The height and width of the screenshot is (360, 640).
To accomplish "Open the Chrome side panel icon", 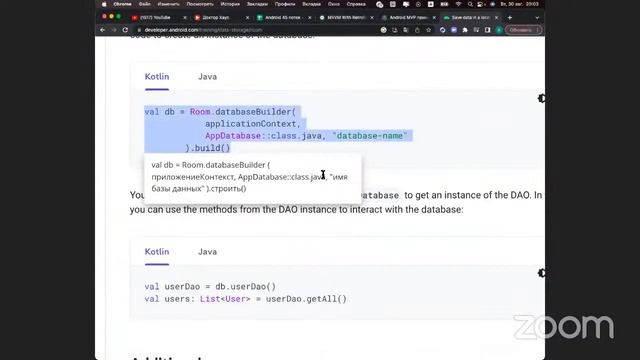I will pos(487,30).
